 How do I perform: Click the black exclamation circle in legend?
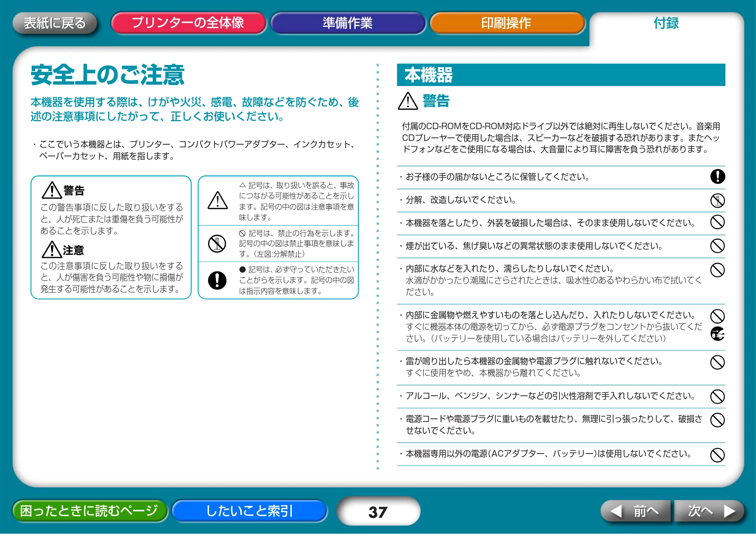tap(217, 280)
